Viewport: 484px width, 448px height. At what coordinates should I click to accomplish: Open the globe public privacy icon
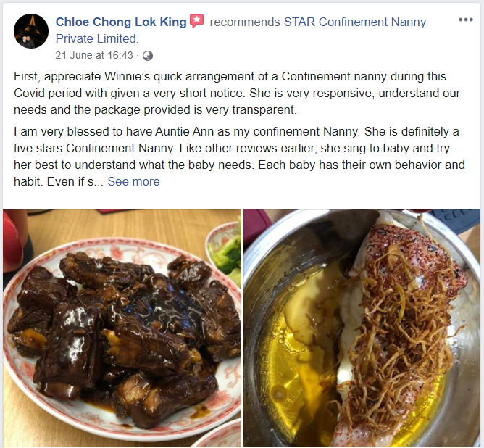tap(148, 56)
